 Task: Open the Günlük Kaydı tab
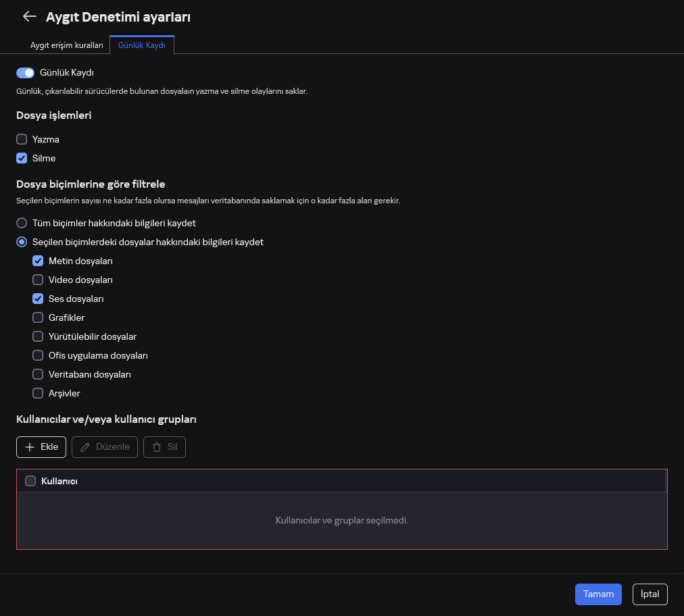pyautogui.click(x=142, y=45)
